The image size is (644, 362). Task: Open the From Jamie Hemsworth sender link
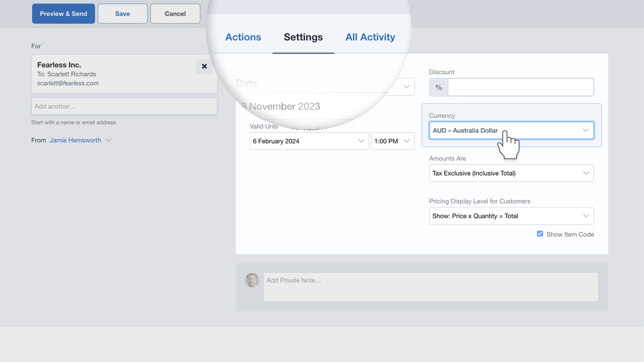click(x=75, y=140)
